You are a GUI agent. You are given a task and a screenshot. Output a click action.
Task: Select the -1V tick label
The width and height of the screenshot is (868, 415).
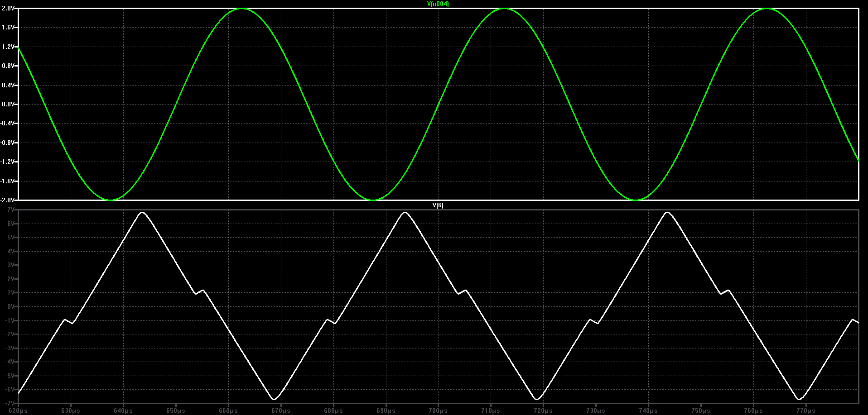[x=10, y=320]
